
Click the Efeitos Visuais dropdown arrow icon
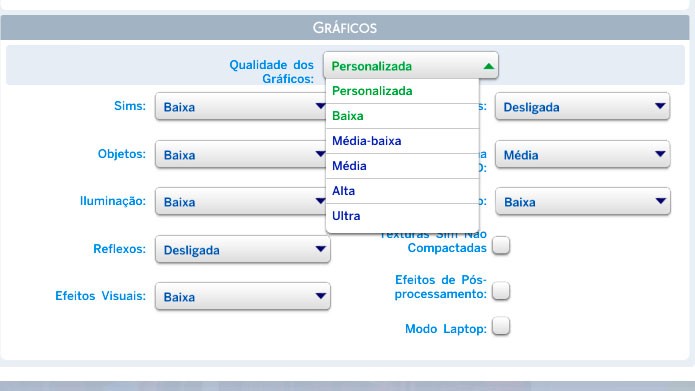(x=321, y=296)
